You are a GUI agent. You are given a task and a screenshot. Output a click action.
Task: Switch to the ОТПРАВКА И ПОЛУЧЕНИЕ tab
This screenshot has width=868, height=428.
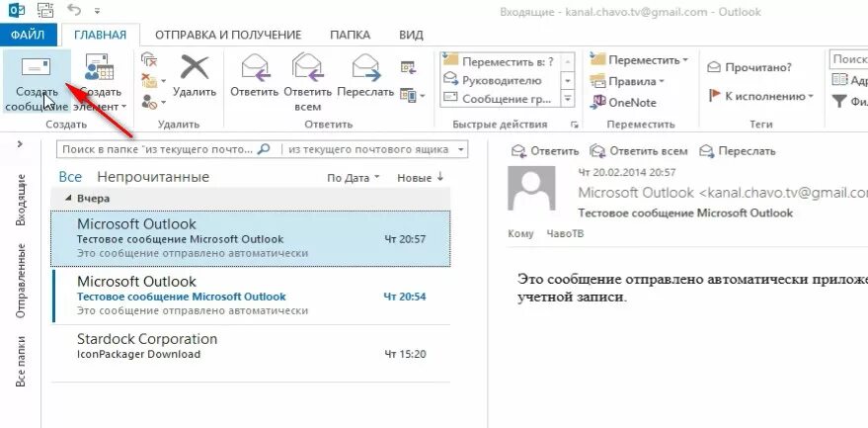pyautogui.click(x=228, y=35)
